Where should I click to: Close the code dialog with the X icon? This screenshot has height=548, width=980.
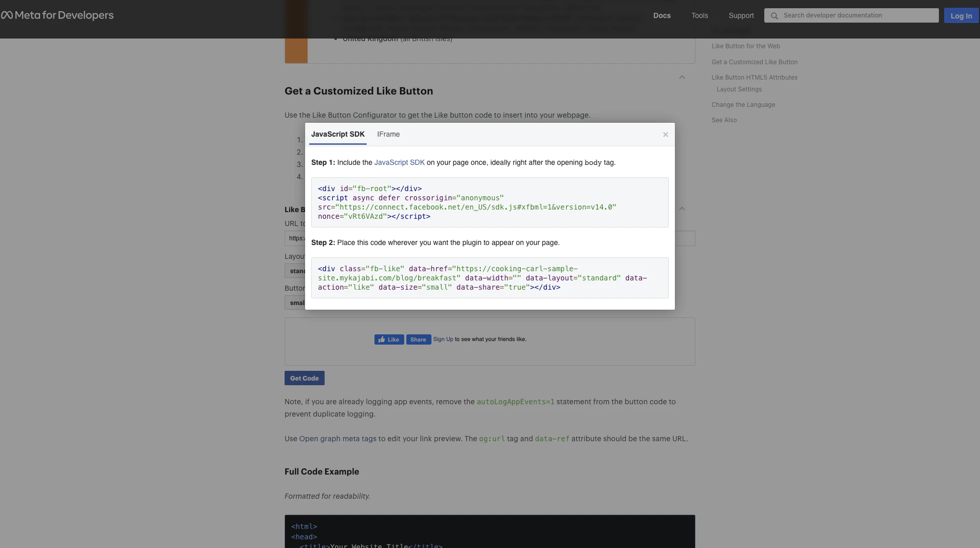[665, 134]
